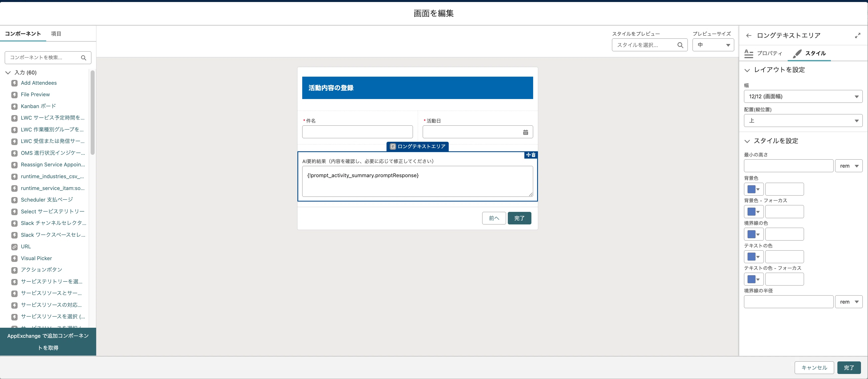Click the Kanban ボード component icon
Screen dimensions: 868x379
(15, 106)
